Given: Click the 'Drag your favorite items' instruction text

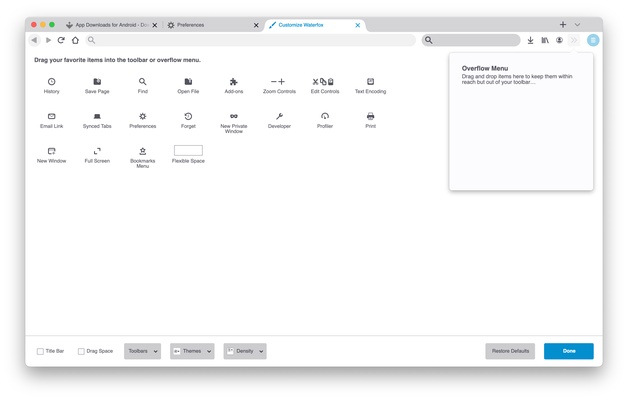Looking at the screenshot, I should (x=117, y=60).
